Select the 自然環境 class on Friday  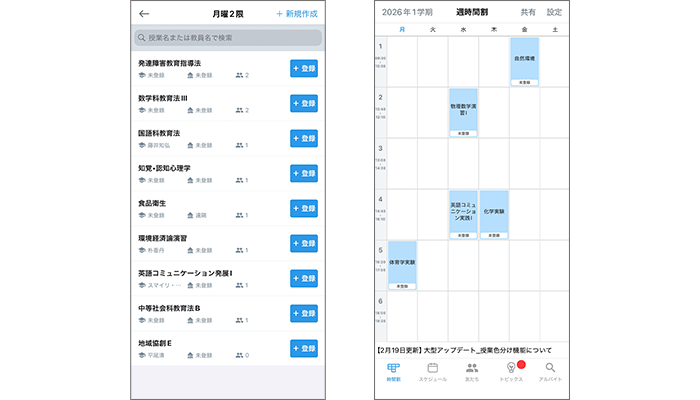(x=524, y=60)
